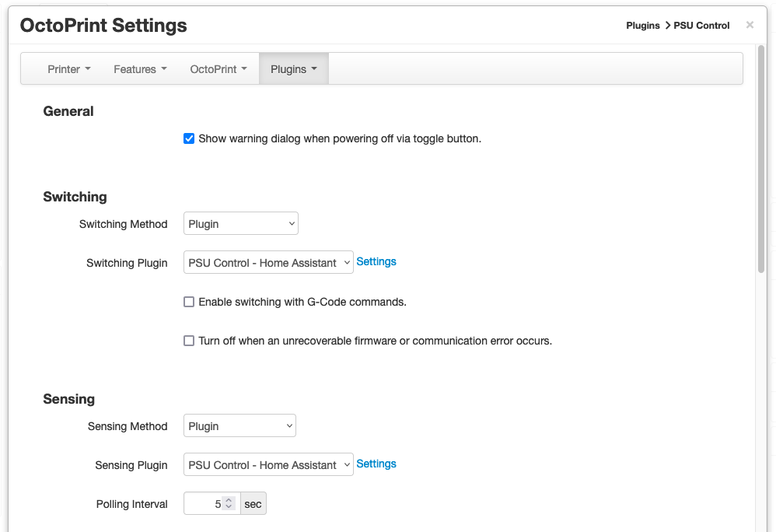Decrease the polling interval with down arrow
Image resolution: width=776 pixels, height=532 pixels.
[229, 507]
